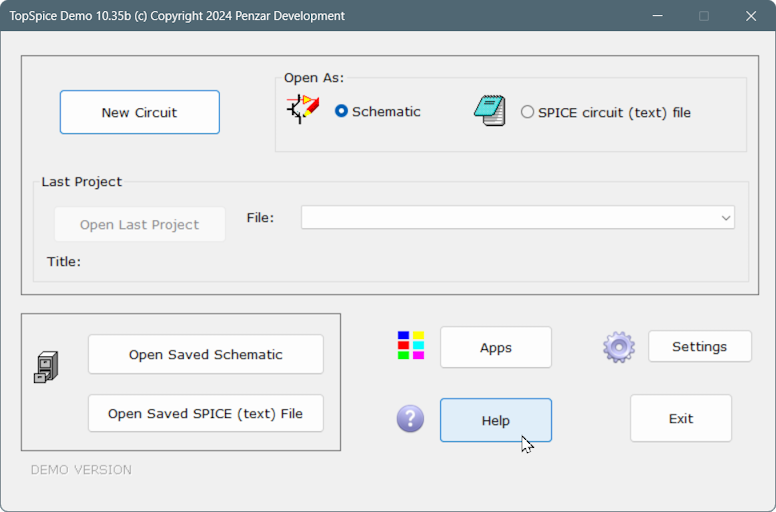Viewport: 776px width, 512px height.
Task: Click the Help button
Action: coord(496,420)
